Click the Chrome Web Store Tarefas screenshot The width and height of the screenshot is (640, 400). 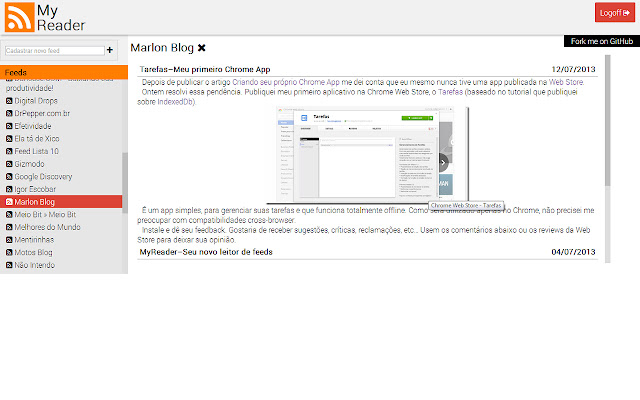pos(367,155)
